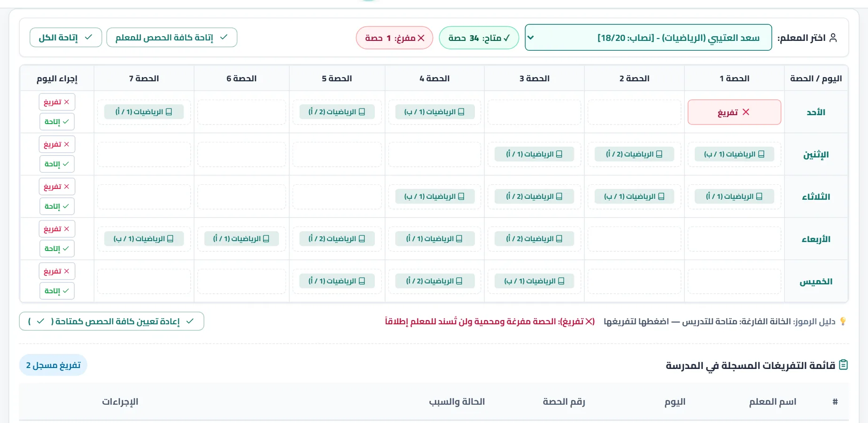Click إتاحة day action for الخميس
Viewport: 868px width, 423px height.
point(57,291)
